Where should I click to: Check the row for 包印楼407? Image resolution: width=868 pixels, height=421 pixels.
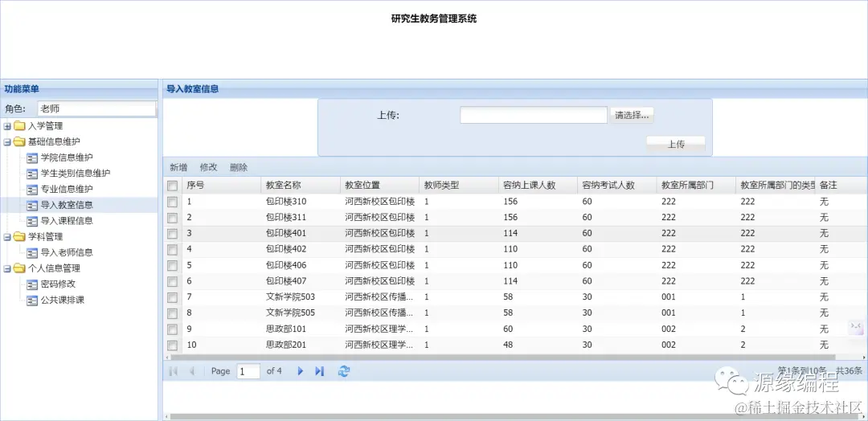173,281
